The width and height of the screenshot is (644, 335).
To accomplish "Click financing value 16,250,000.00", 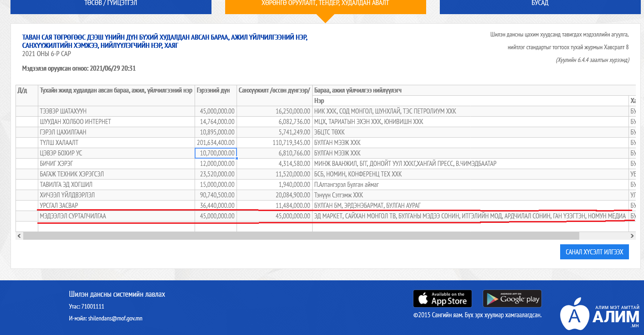I will [x=275, y=111].
